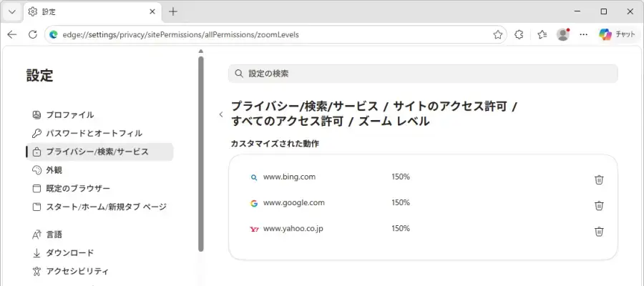Click the 150% value for www.google.com
The height and width of the screenshot is (286, 644).
click(x=401, y=203)
